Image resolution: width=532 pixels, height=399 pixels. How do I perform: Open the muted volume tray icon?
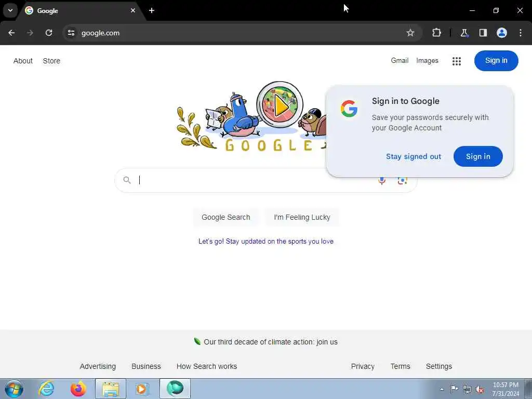(480, 389)
